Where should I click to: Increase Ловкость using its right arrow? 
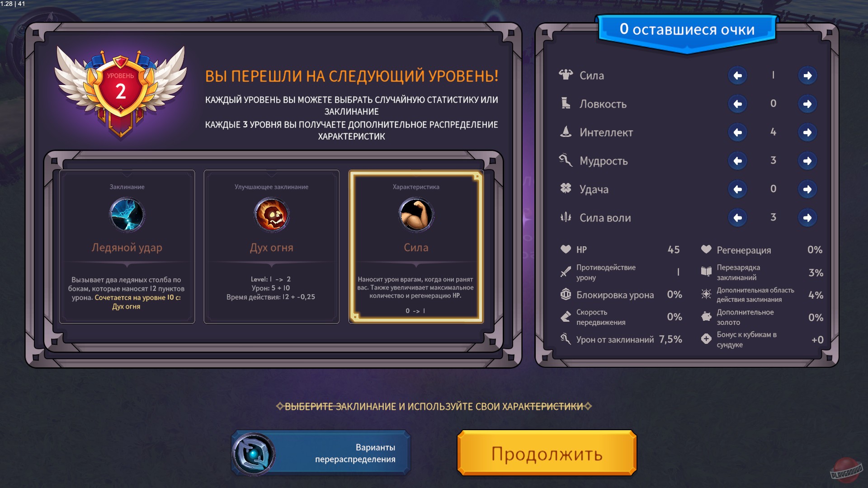tap(807, 103)
